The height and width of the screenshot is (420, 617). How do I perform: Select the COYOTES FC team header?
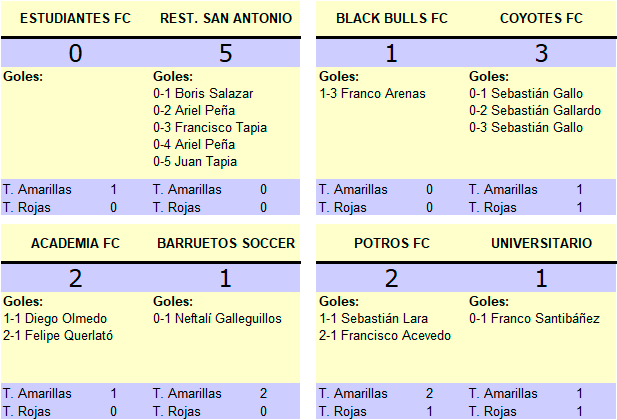point(541,18)
